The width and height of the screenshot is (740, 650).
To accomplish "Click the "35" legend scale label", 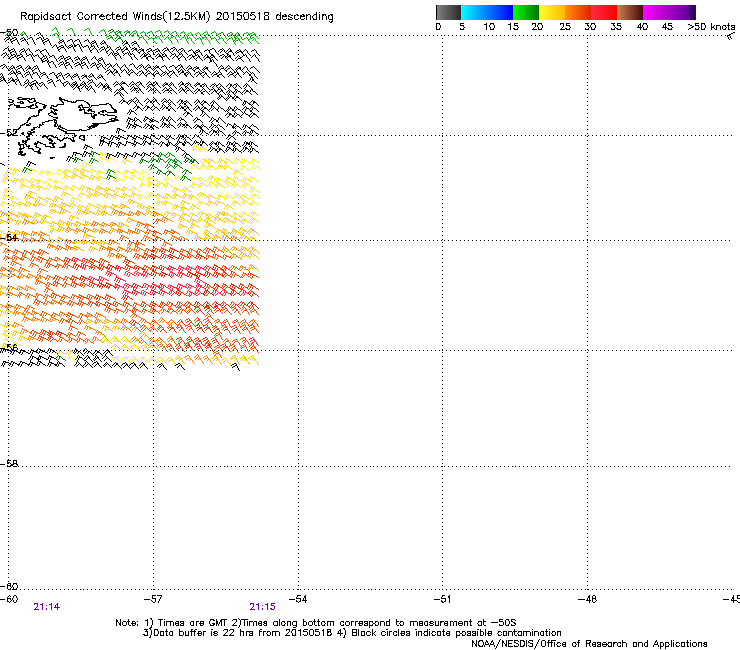I will [x=616, y=27].
